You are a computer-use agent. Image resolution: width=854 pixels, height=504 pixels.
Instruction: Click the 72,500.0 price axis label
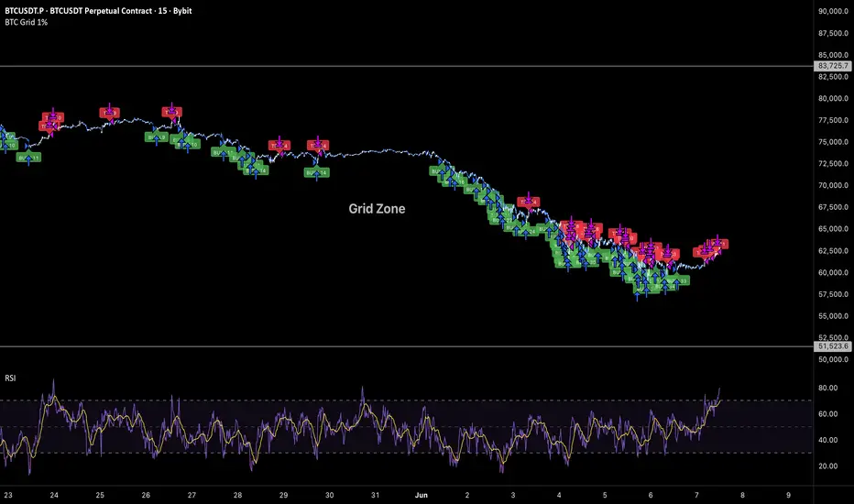click(x=833, y=163)
